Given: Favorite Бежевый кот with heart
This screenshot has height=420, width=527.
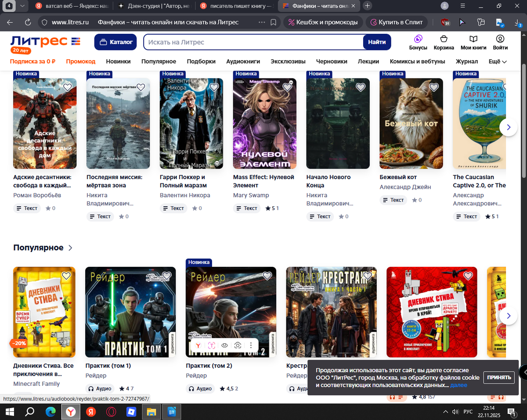Looking at the screenshot, I should 434,87.
